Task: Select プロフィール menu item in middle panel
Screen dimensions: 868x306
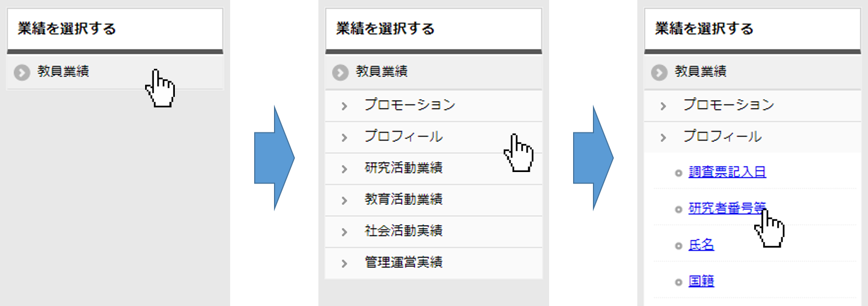Action: pos(403,137)
